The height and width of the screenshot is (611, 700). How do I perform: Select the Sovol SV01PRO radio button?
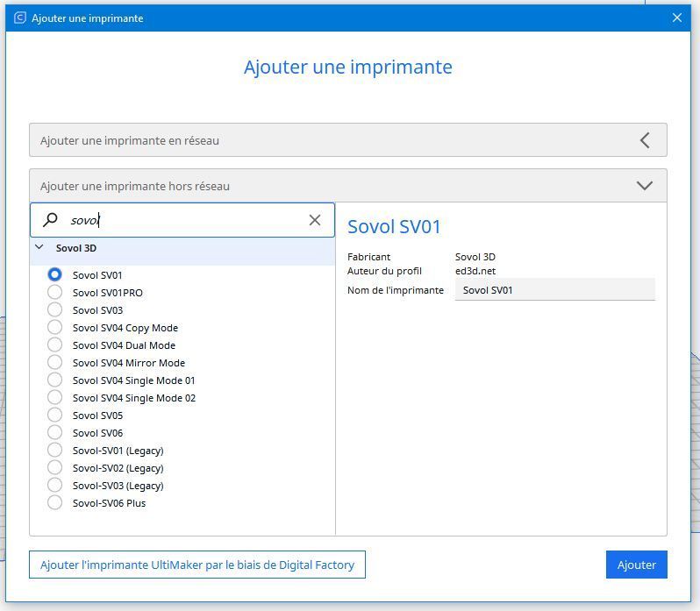[x=55, y=292]
